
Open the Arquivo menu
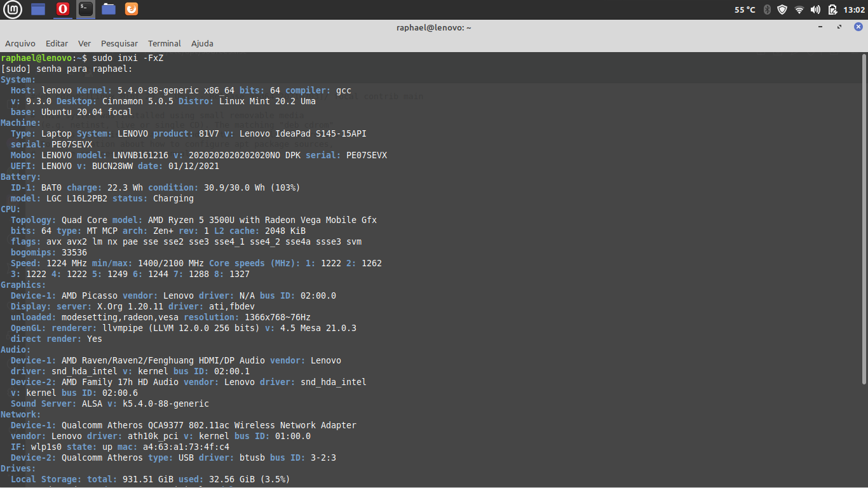(x=20, y=43)
